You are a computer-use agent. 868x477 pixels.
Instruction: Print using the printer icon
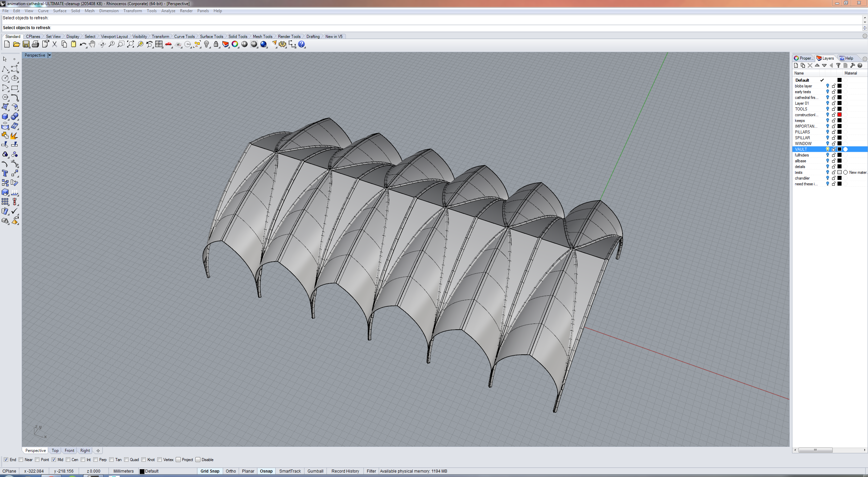pos(35,44)
